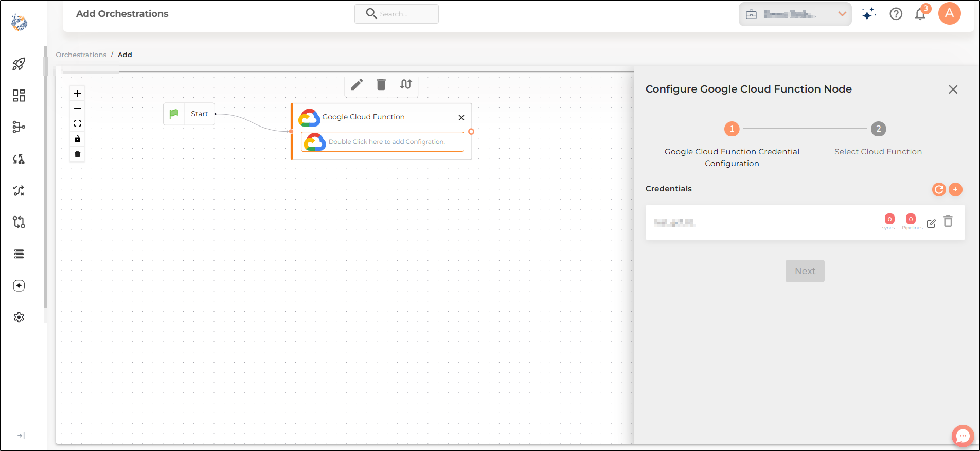This screenshot has width=980, height=451.
Task: Close the Configure Google Cloud Function panel
Action: [953, 89]
